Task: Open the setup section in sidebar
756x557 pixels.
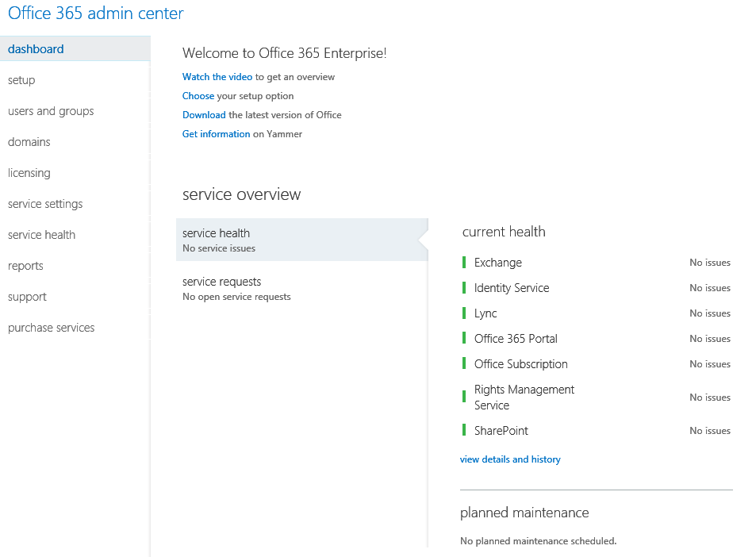Action: [x=21, y=80]
